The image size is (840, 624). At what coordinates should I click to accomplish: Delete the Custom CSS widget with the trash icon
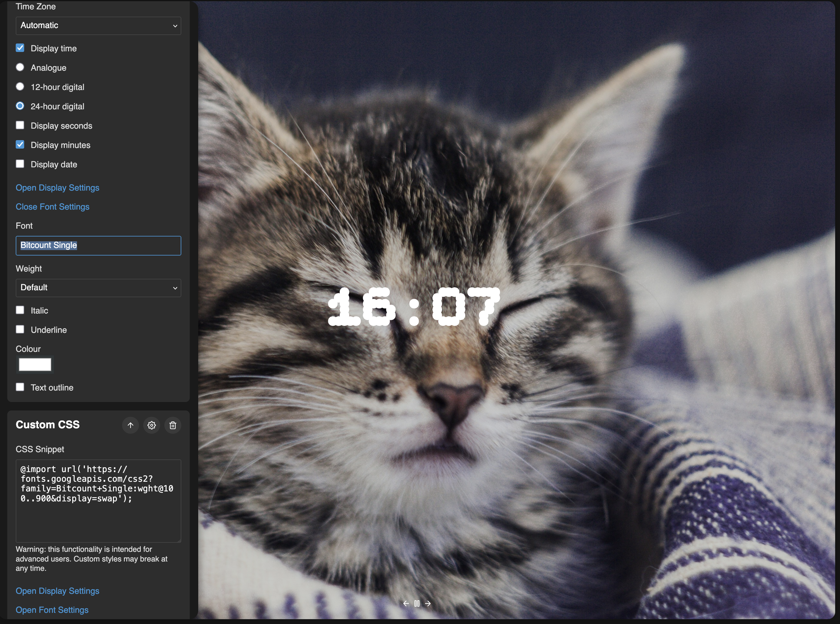(x=173, y=425)
